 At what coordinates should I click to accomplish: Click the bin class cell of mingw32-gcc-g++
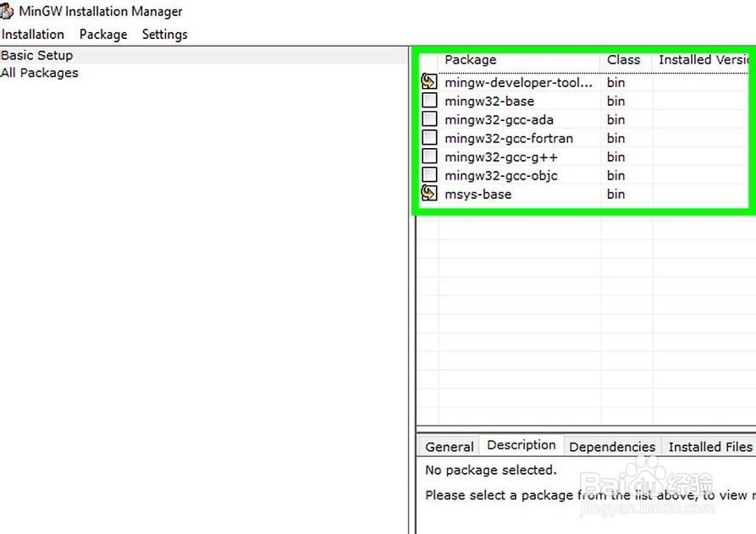(615, 157)
